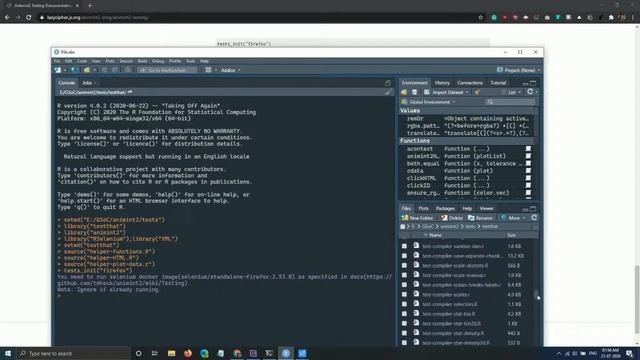The height and width of the screenshot is (360, 640).
Task: Check the box for test-compiler-scale-manual.r
Action: click(x=404, y=275)
